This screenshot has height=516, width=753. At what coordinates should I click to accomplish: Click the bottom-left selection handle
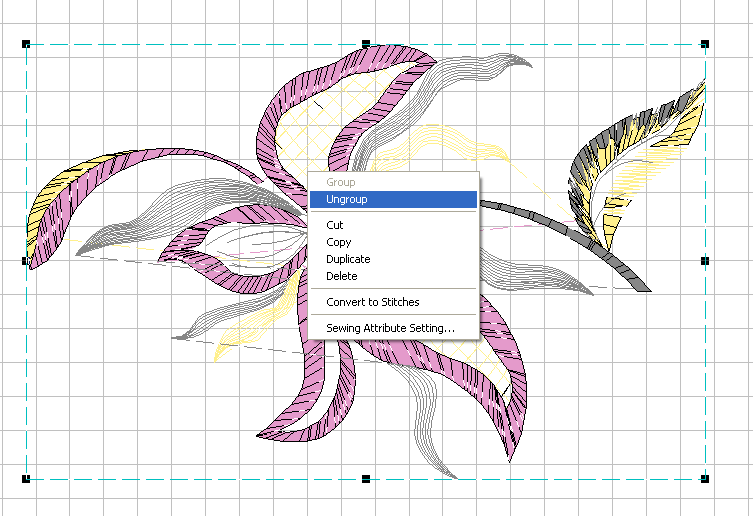pyautogui.click(x=26, y=478)
